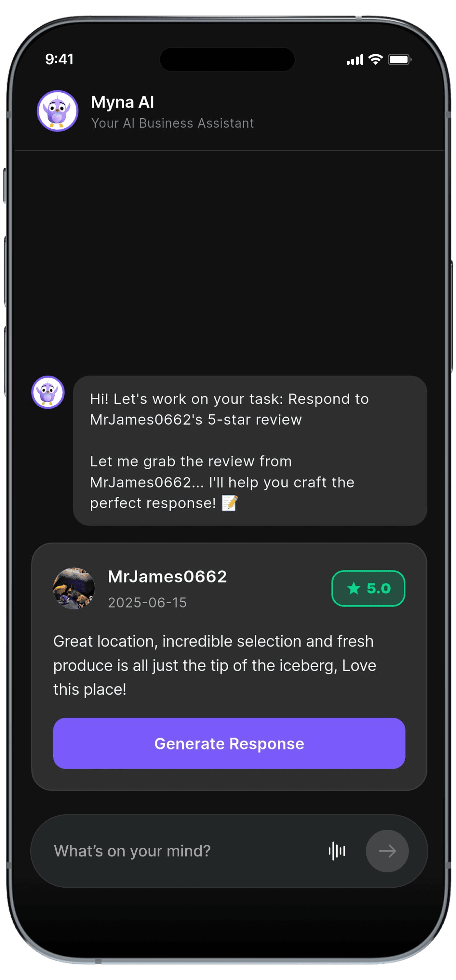This screenshot has width=456, height=980.
Task: Tap the Myna AI owl avatar in header
Action: pyautogui.click(x=58, y=111)
